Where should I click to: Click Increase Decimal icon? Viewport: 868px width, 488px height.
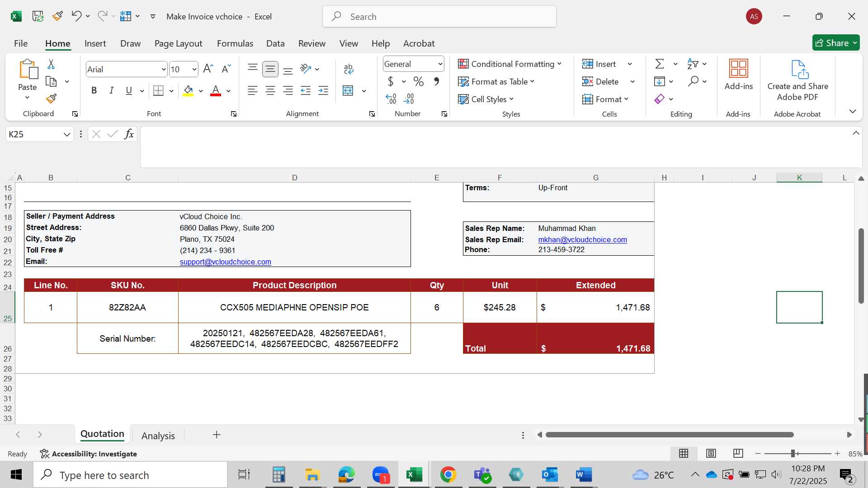[391, 99]
